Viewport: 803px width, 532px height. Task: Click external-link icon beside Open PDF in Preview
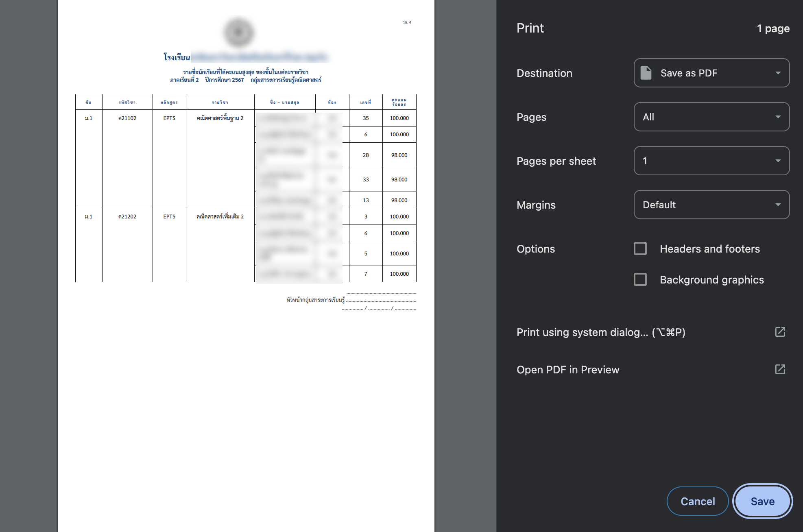[780, 369]
